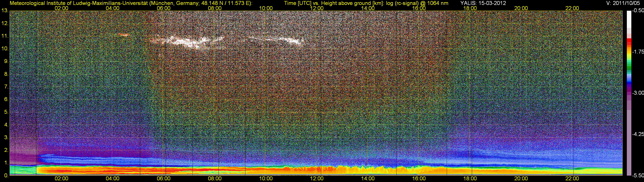644x182 pixels.
Task: Click the -3.00 color scale value
Action: 638,93
